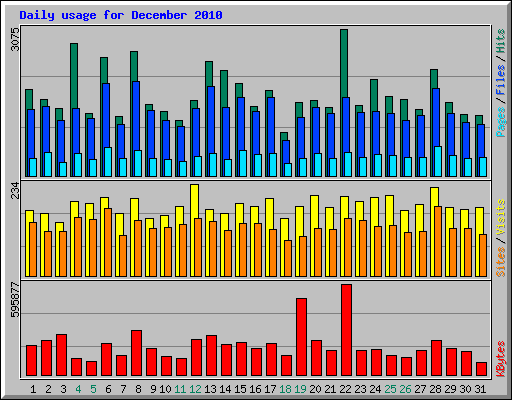
Task: Click the tallest red KBytes bar for day 22
Action: tap(346, 330)
